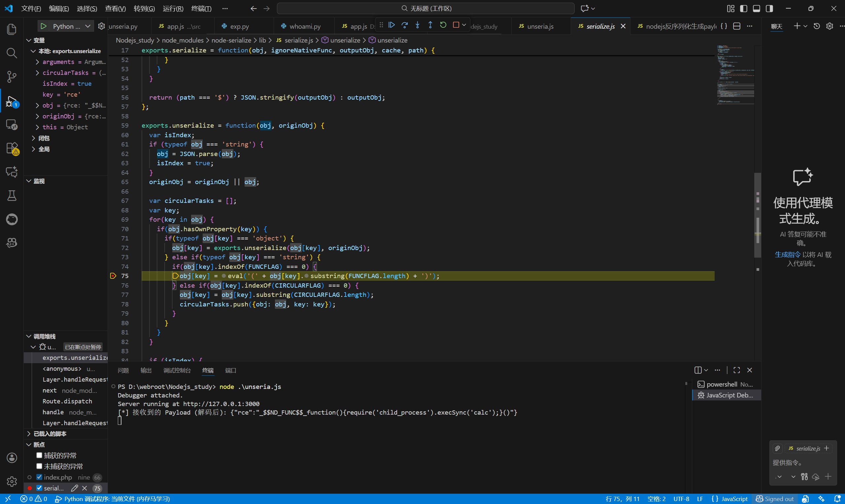Enable the 未捕获的异常 breakpoint checkbox

pyautogui.click(x=39, y=466)
